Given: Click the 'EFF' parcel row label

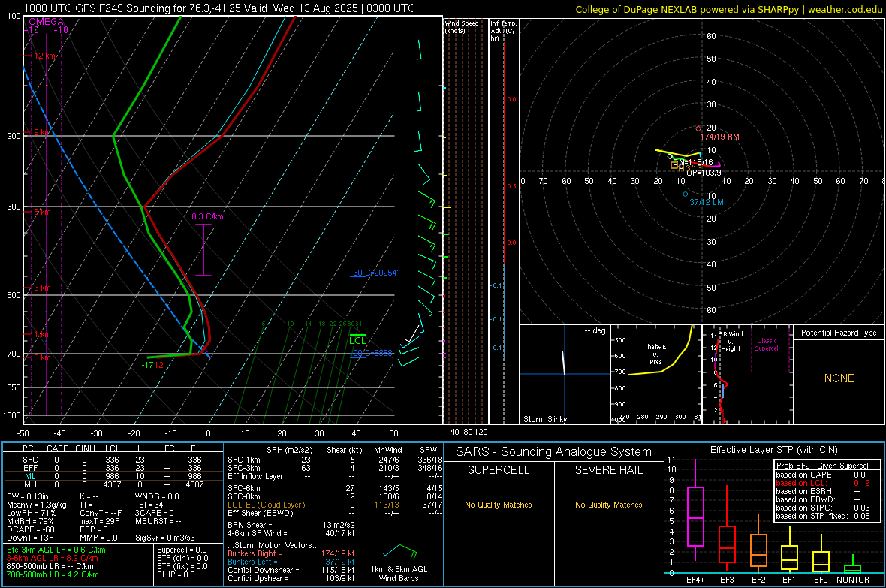Looking at the screenshot, I should pos(30,468).
